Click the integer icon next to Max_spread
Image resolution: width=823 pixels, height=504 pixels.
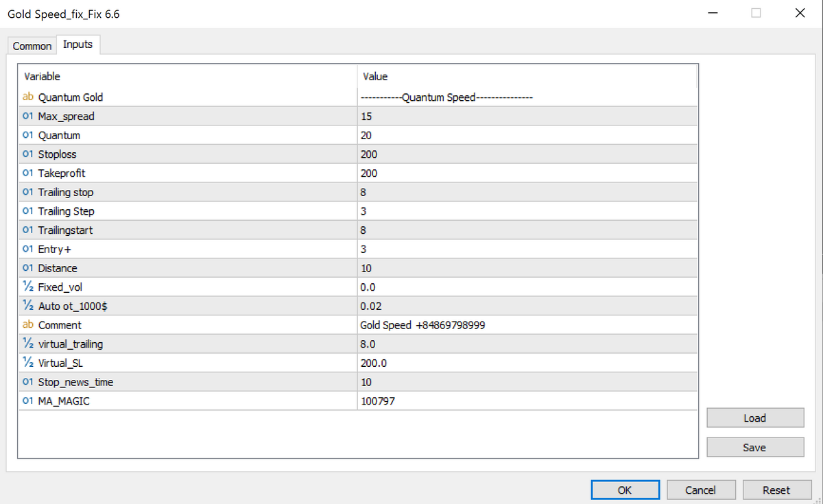click(28, 117)
